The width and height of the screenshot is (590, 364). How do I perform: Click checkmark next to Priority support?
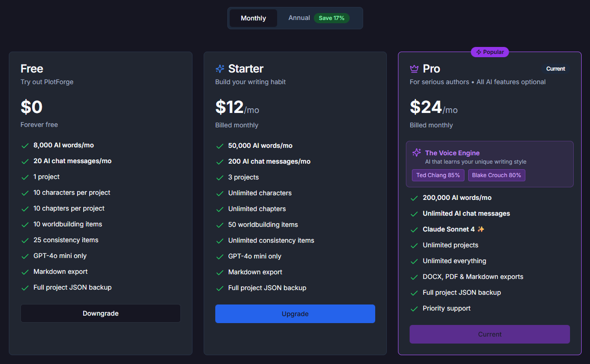[x=414, y=309]
